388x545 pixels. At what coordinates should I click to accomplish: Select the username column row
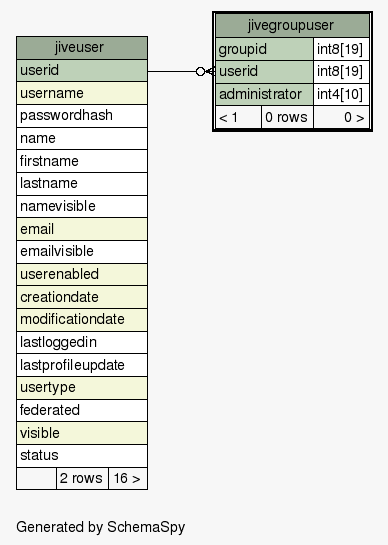point(82,93)
